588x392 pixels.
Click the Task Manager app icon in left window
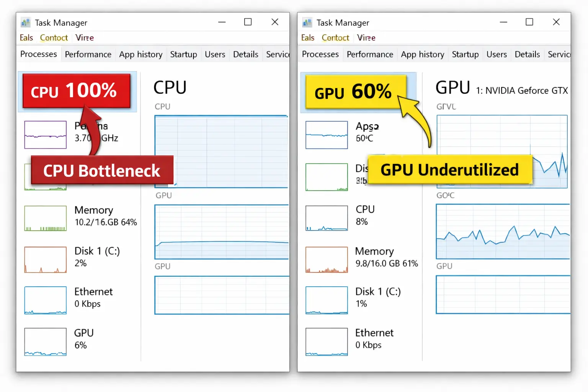coord(25,22)
